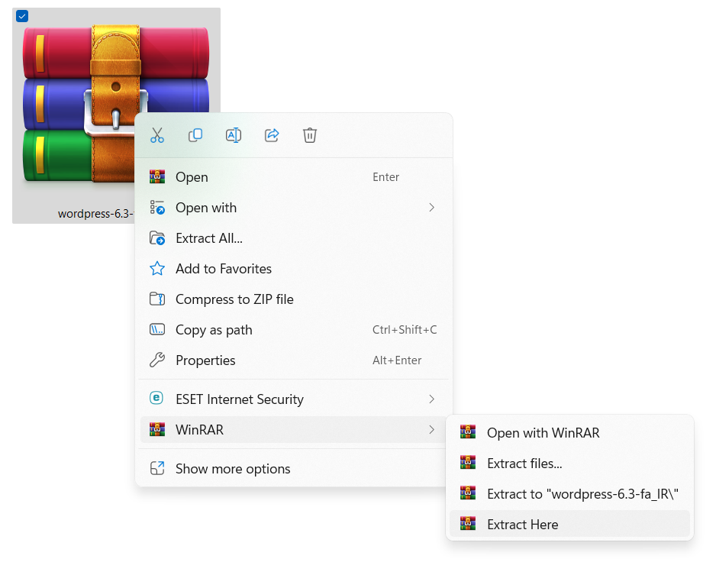Click the Share icon in context menu

272,135
